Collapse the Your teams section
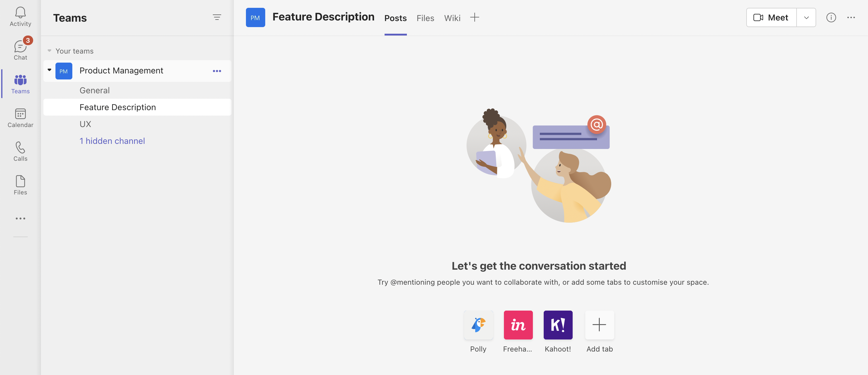 [49, 51]
